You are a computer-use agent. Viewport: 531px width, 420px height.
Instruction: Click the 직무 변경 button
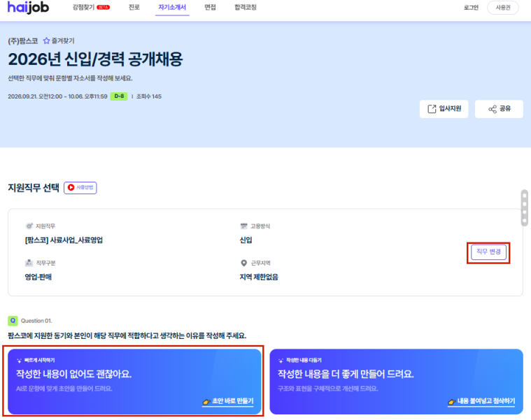(488, 252)
